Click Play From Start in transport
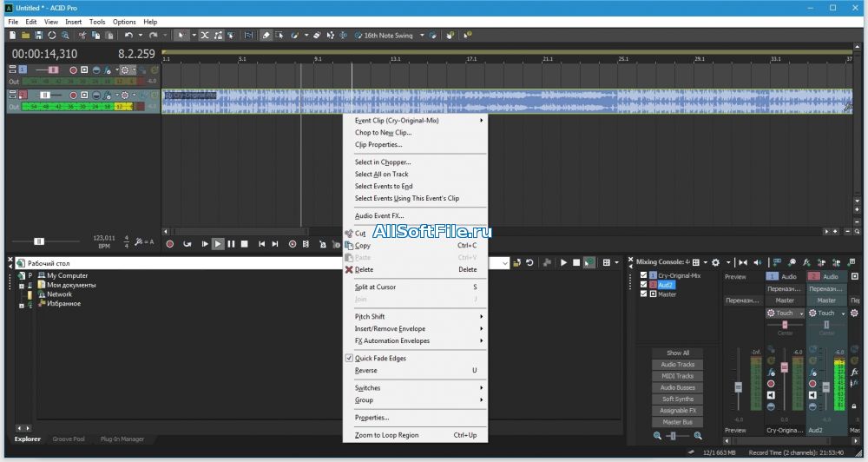This screenshot has height=462, width=868. (x=204, y=244)
